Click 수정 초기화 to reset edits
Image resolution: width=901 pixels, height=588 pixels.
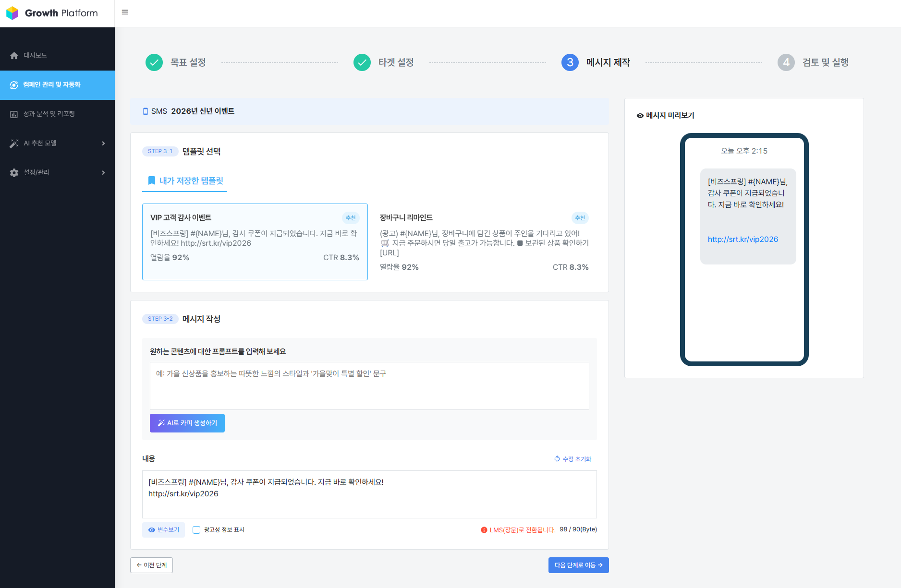pyautogui.click(x=572, y=459)
